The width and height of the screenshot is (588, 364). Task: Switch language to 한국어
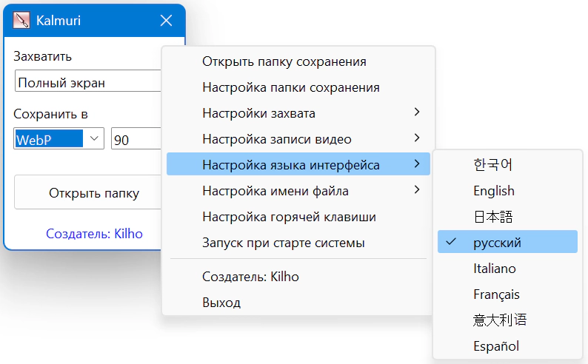[507, 164]
